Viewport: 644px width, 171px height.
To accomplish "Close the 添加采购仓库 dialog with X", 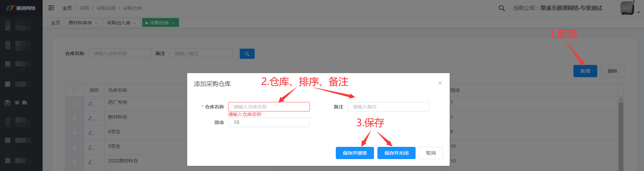I will pyautogui.click(x=440, y=83).
